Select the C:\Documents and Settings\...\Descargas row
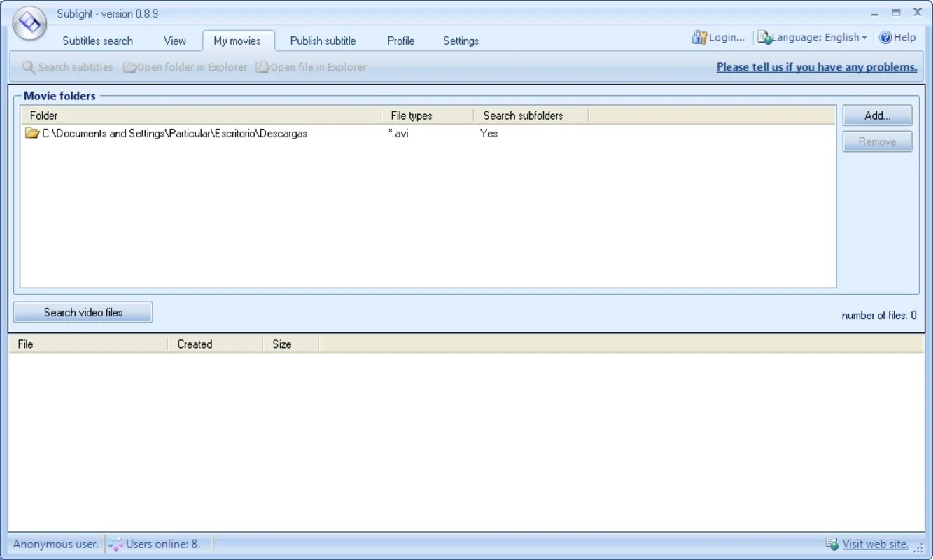This screenshot has height=560, width=933. point(428,133)
